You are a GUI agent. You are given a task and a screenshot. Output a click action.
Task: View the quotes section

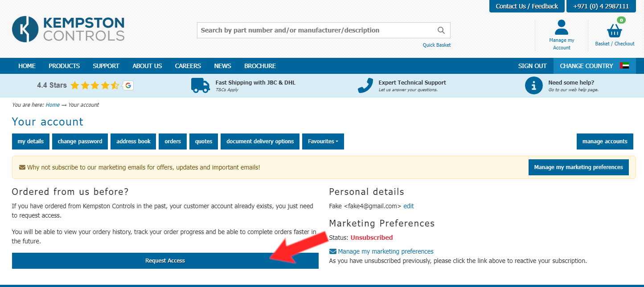point(204,141)
